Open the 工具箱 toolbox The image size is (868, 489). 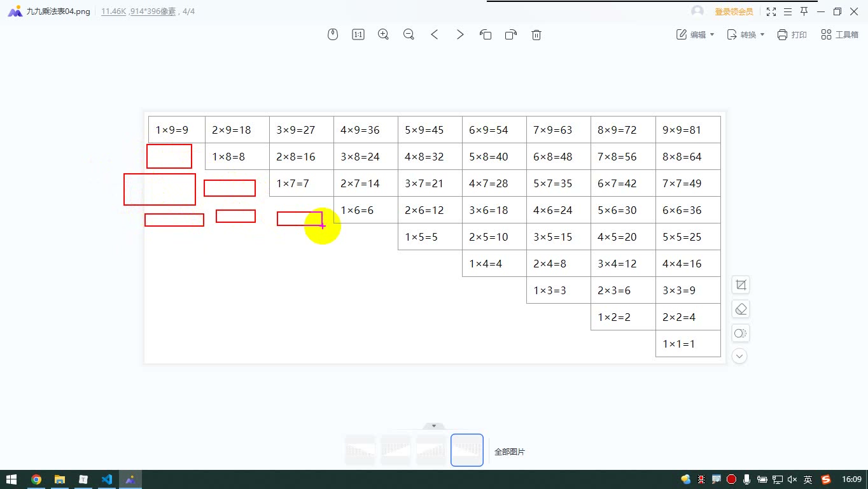point(839,34)
